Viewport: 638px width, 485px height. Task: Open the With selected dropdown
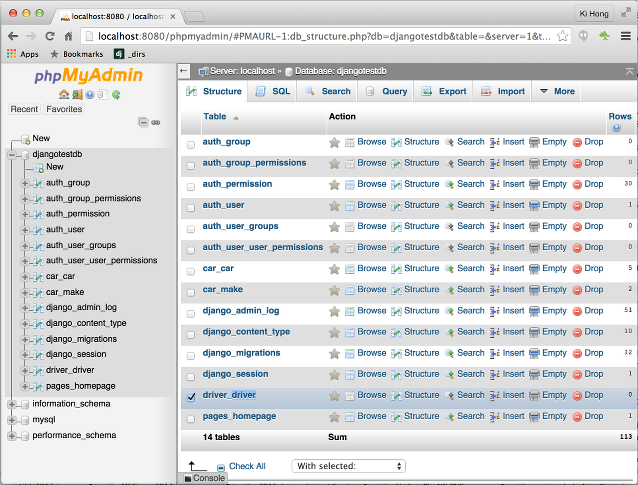click(x=349, y=466)
